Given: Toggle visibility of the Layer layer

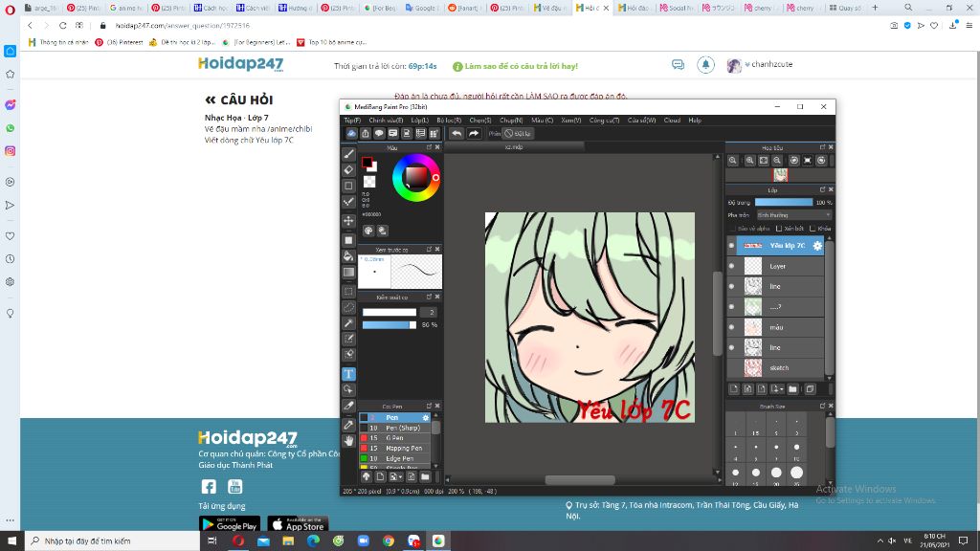Looking at the screenshot, I should pyautogui.click(x=731, y=266).
